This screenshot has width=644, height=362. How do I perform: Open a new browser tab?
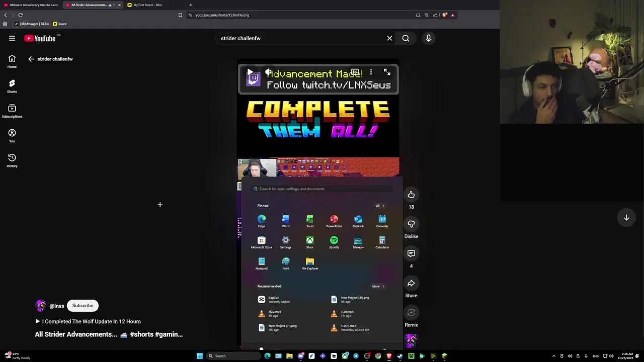pyautogui.click(x=190, y=5)
